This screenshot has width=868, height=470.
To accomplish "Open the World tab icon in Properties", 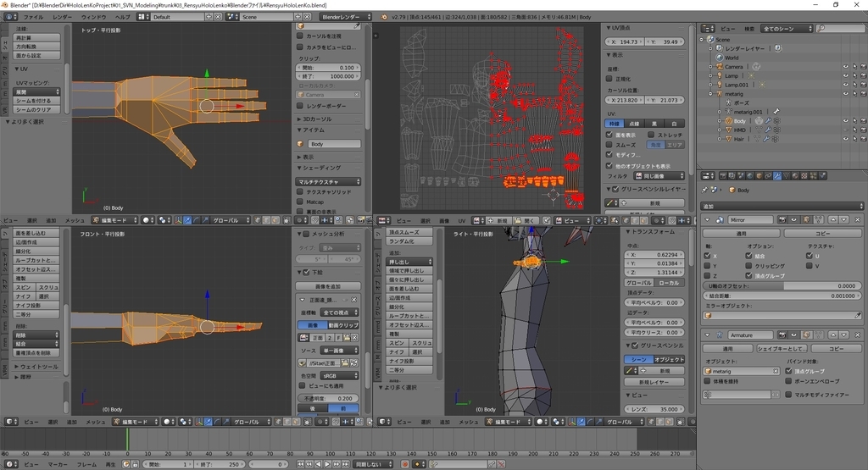I will click(750, 176).
